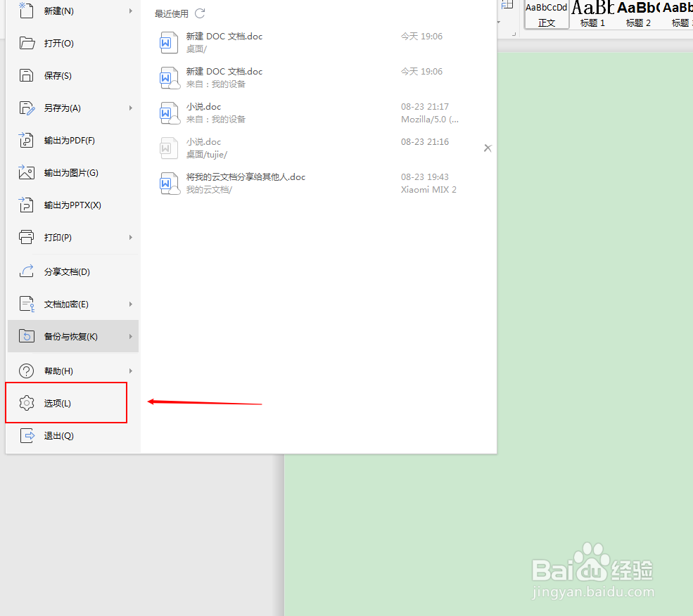693x616 pixels.
Task: Expand the 备份与恢复(K) submenu arrow
Action: (x=131, y=336)
